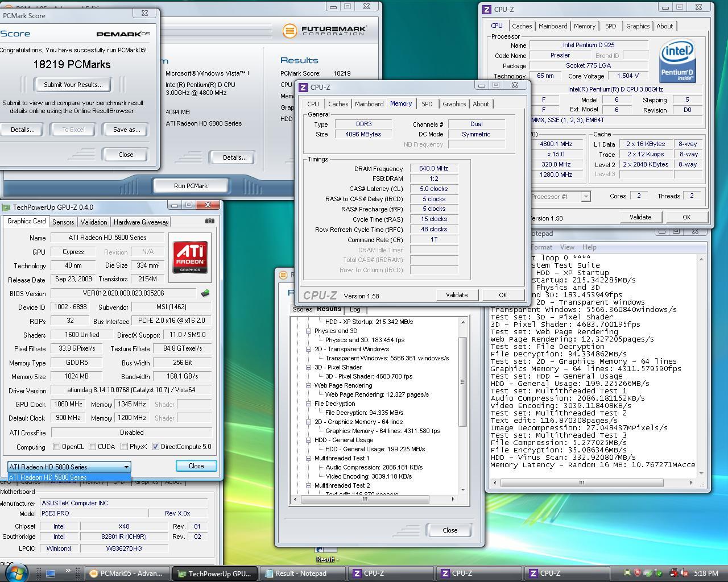Toggle the DirectCompute 5.0 checkbox
728x582 pixels.
[155, 447]
